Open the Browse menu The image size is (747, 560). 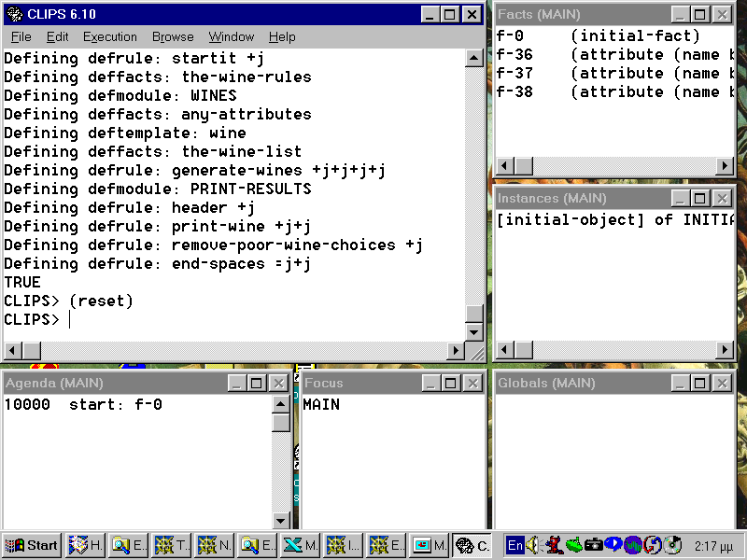coord(173,36)
